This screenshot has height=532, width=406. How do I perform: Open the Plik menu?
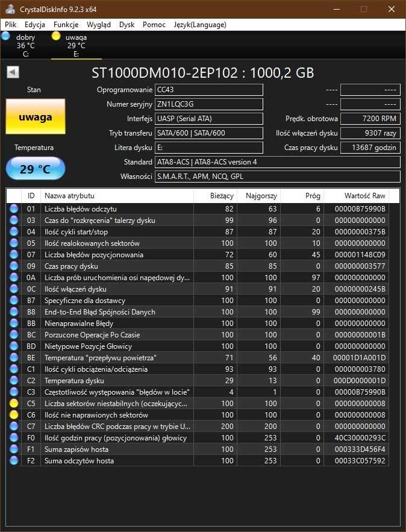10,25
